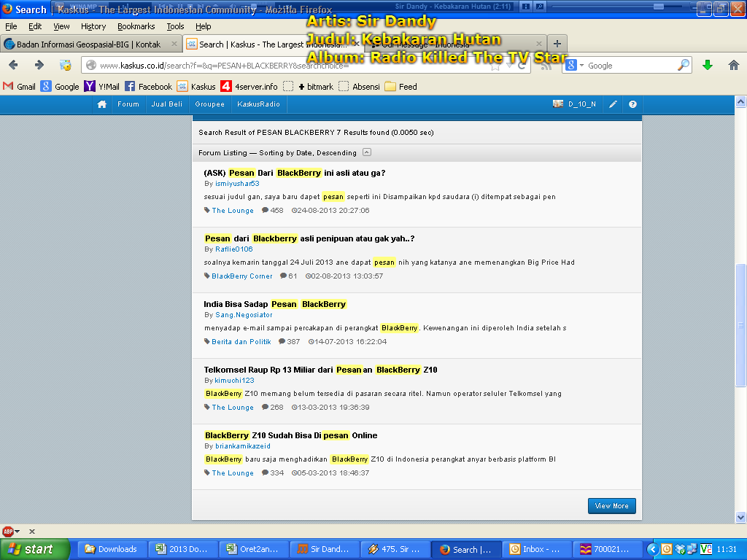Open Oret2an Excel taskbar item
Viewport: 747px width, 560px height.
[253, 549]
